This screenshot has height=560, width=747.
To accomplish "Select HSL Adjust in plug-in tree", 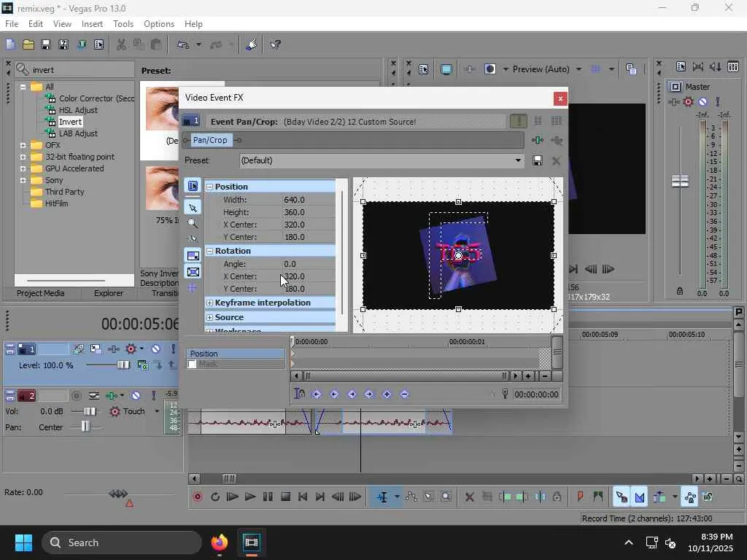I will tap(78, 110).
